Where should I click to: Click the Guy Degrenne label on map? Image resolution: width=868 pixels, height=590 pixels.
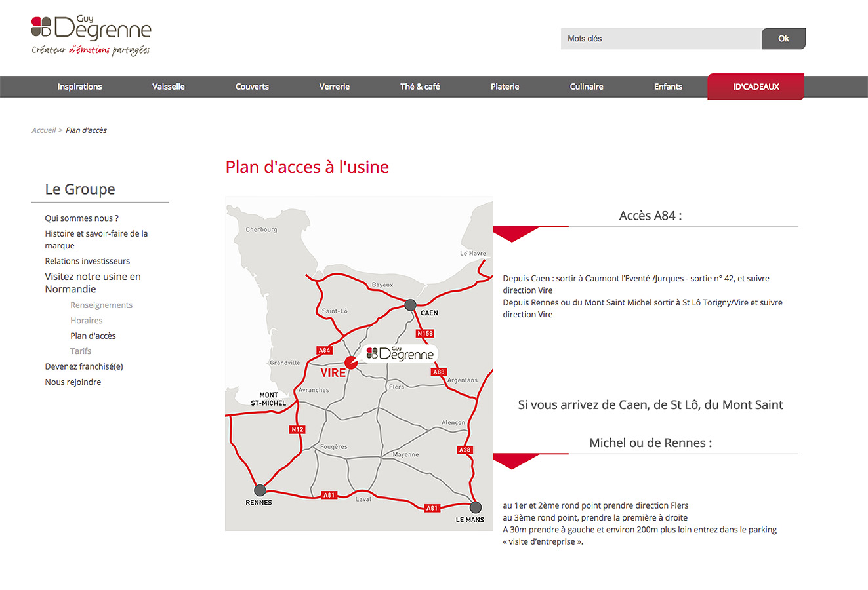tap(401, 354)
